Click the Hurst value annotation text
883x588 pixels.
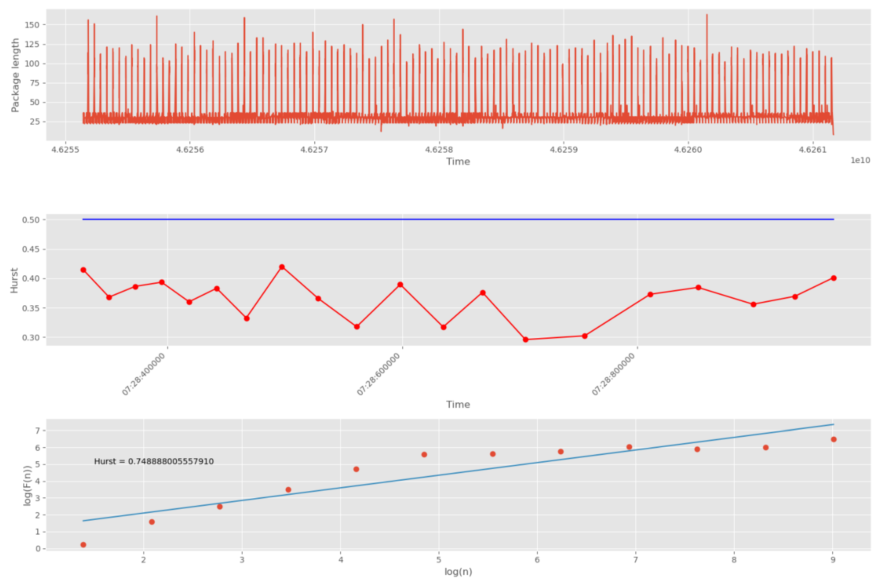pyautogui.click(x=154, y=461)
